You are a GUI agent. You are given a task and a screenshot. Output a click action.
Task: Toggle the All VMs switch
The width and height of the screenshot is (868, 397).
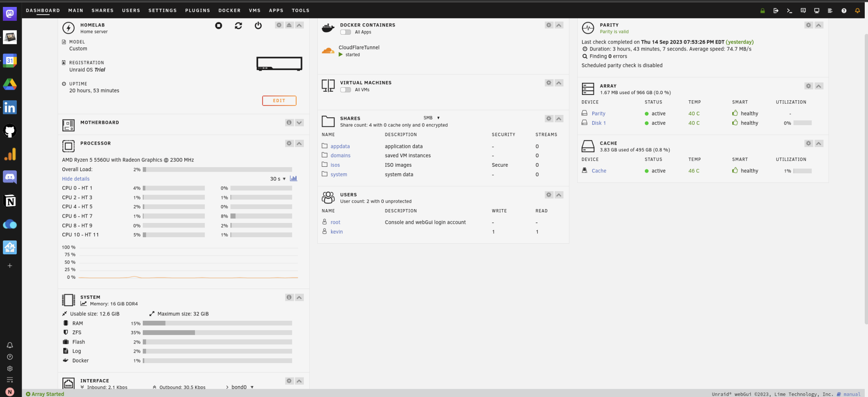345,90
